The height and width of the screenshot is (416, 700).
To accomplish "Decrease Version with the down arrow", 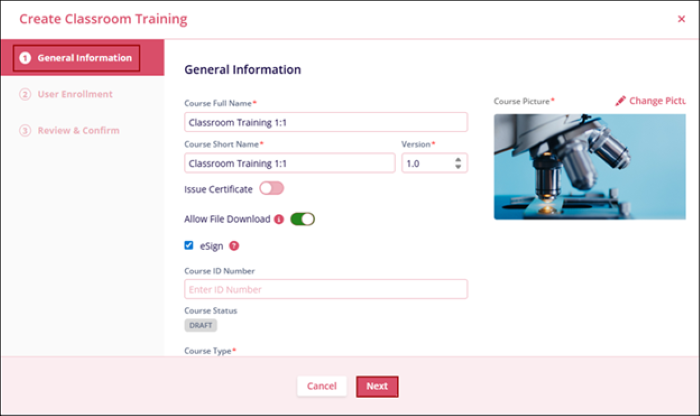I will [x=458, y=167].
